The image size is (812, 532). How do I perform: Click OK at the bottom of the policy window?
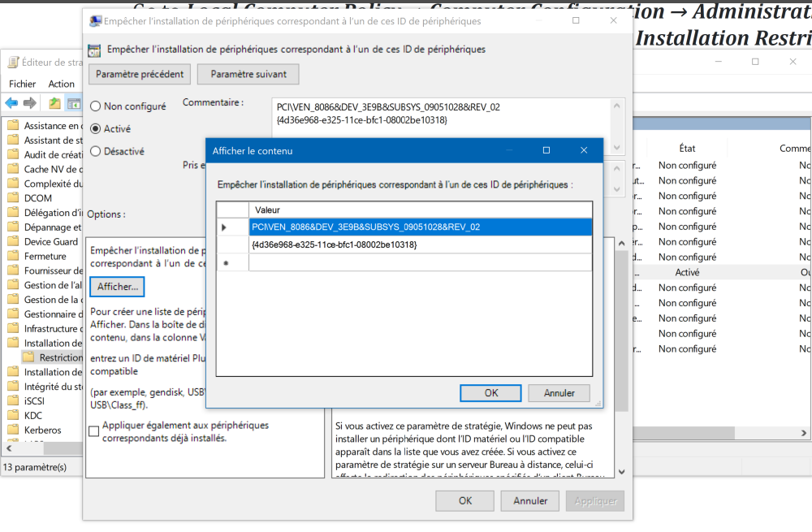(x=465, y=501)
